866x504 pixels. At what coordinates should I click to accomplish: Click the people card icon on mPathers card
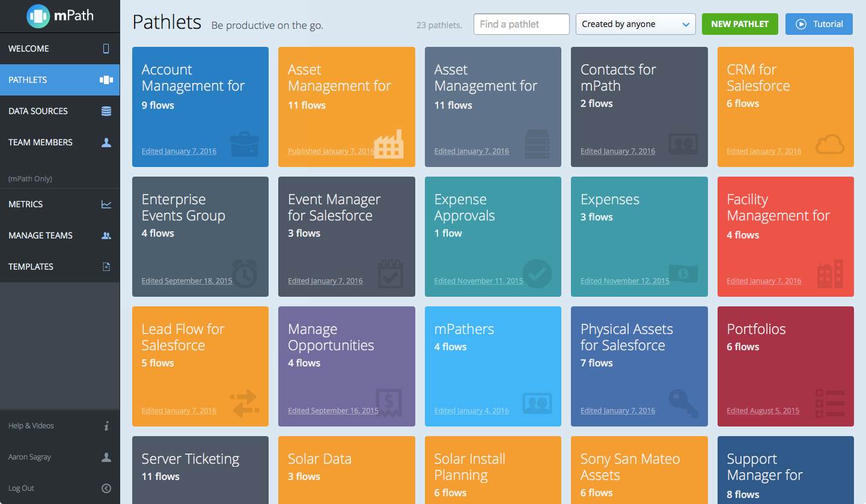[x=537, y=403]
